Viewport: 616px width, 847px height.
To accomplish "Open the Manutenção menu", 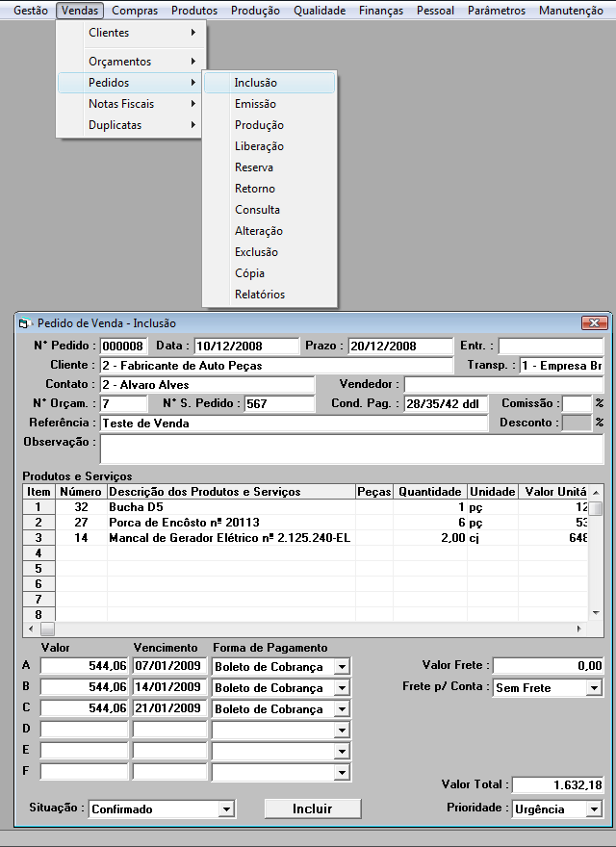I will pyautogui.click(x=571, y=11).
